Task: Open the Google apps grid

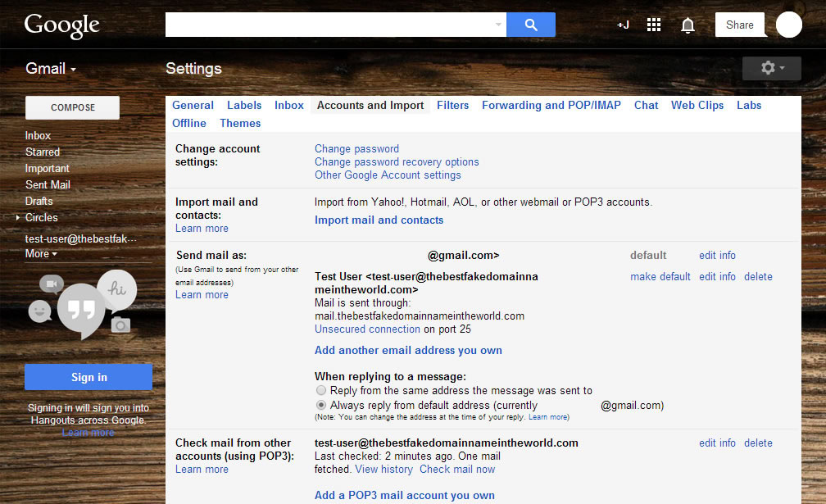Action: pyautogui.click(x=653, y=25)
